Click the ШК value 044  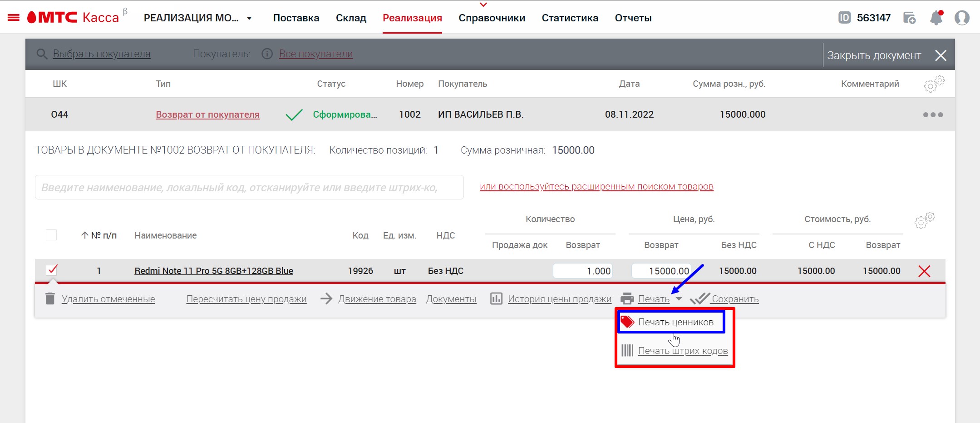(59, 114)
